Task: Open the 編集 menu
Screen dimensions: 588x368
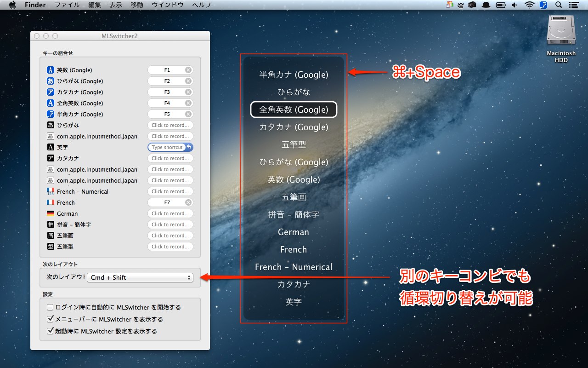Action: [95, 5]
